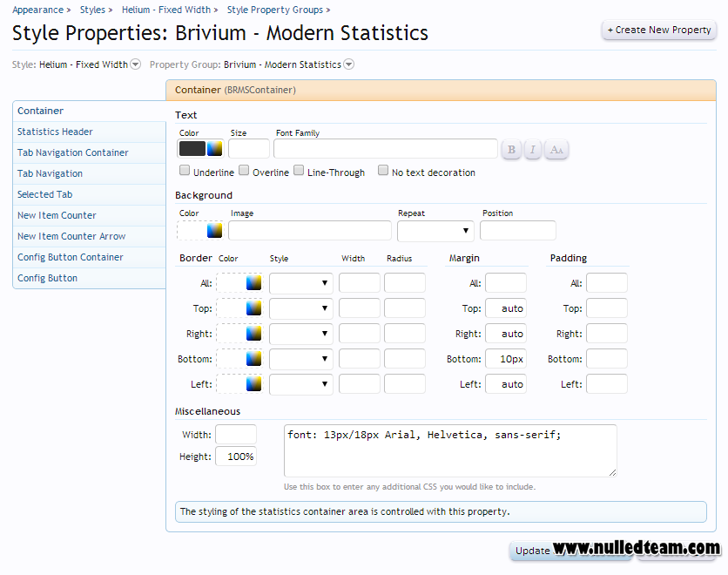Click the Border Top empty color swatch
Viewport: 728px width, 575px height.
[x=231, y=308]
